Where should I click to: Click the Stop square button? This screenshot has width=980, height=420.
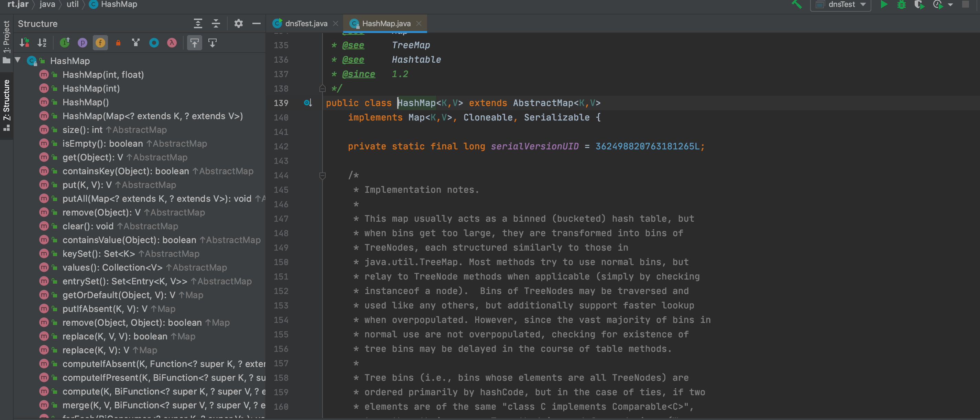966,4
